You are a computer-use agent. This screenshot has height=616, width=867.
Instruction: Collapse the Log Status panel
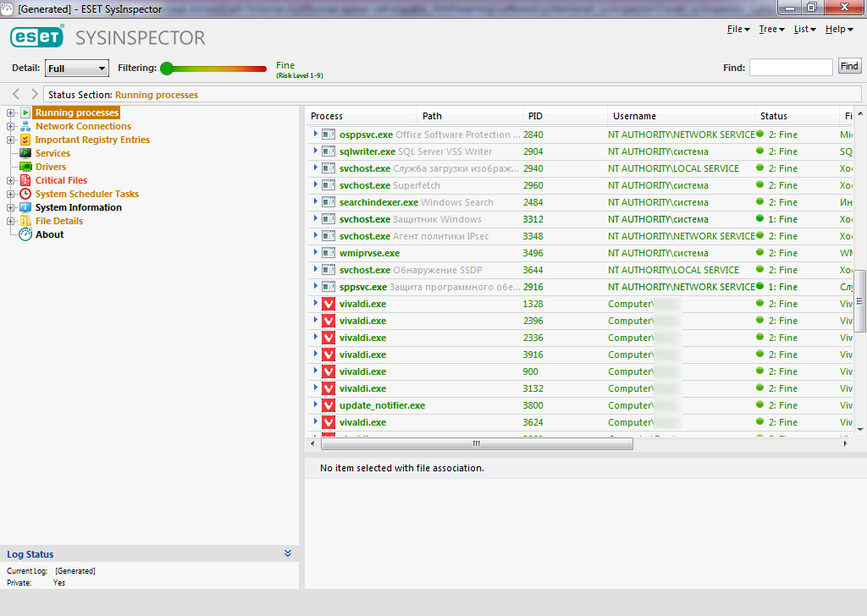pyautogui.click(x=288, y=553)
